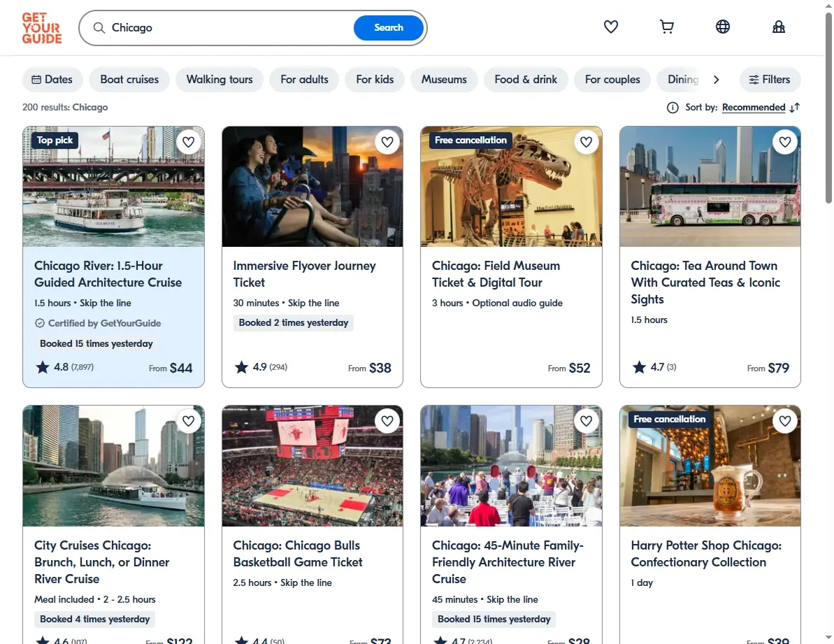Image resolution: width=834 pixels, height=644 pixels.
Task: Click '3 hours • Optional audio guide' text
Action: tap(497, 303)
